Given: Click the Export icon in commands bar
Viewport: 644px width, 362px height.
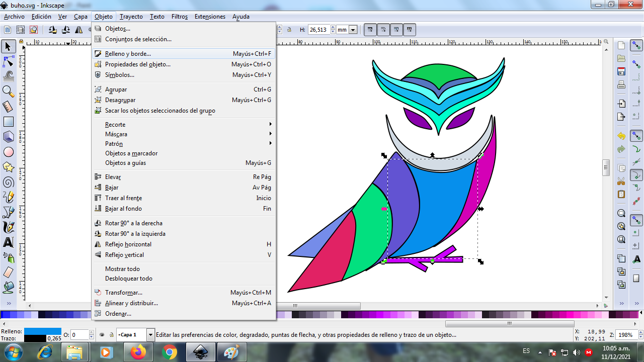Looking at the screenshot, I should [621, 117].
